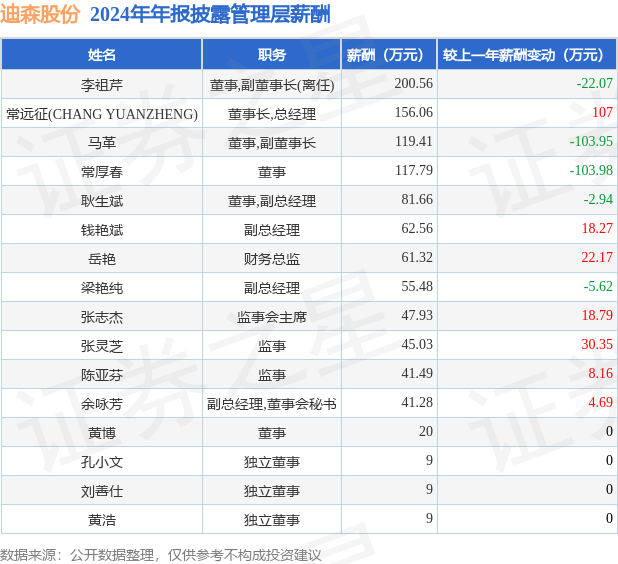Click the change value -103.98

coord(591,170)
